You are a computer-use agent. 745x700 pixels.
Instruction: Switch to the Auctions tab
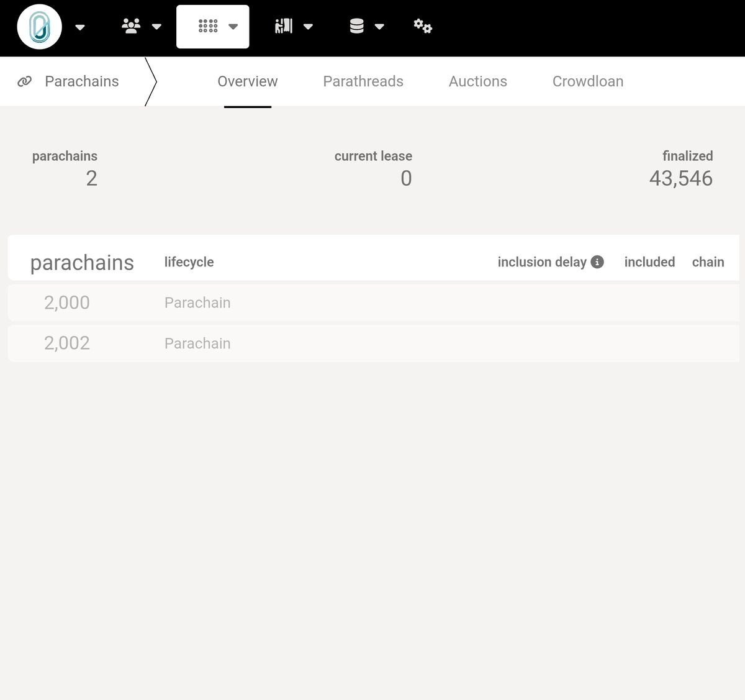point(478,81)
